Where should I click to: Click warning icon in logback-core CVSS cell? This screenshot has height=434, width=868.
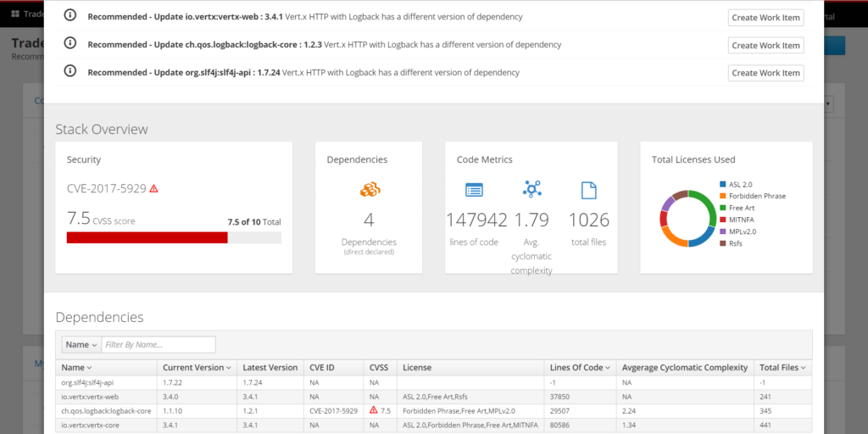pos(373,410)
